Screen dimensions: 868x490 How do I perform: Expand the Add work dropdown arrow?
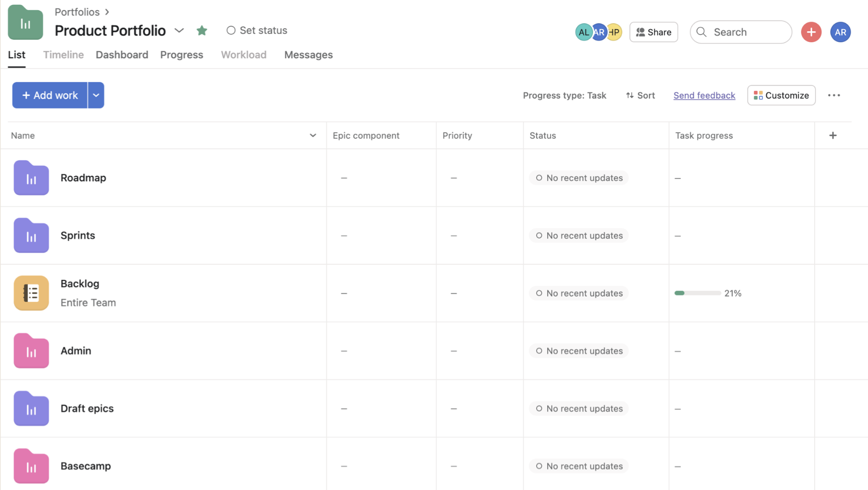pyautogui.click(x=96, y=95)
